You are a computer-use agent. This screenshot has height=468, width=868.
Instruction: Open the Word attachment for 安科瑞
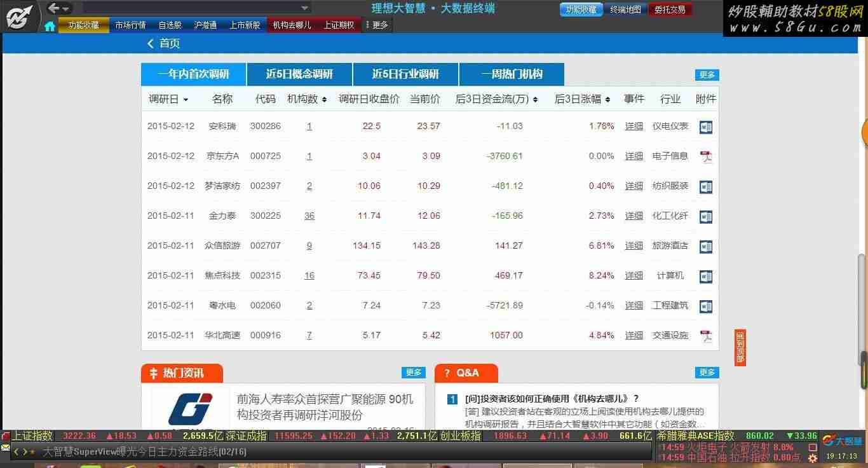click(706, 127)
